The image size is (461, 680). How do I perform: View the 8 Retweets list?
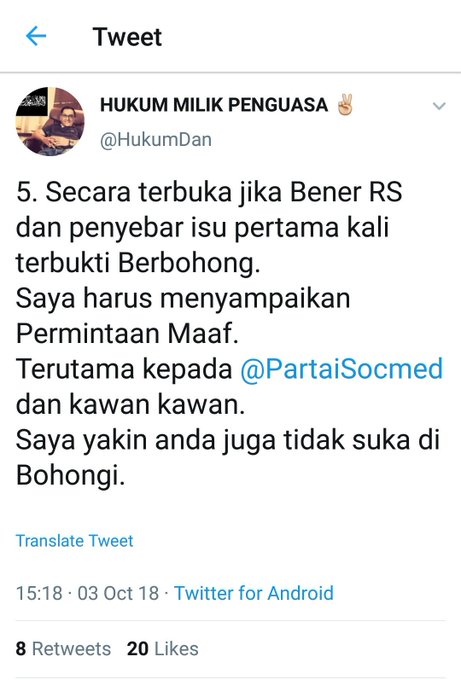click(63, 649)
